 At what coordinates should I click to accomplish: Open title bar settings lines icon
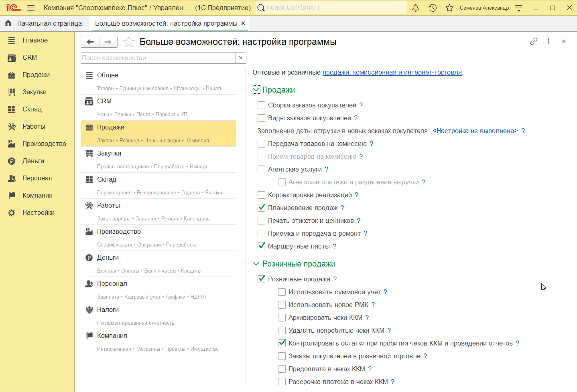(519, 8)
